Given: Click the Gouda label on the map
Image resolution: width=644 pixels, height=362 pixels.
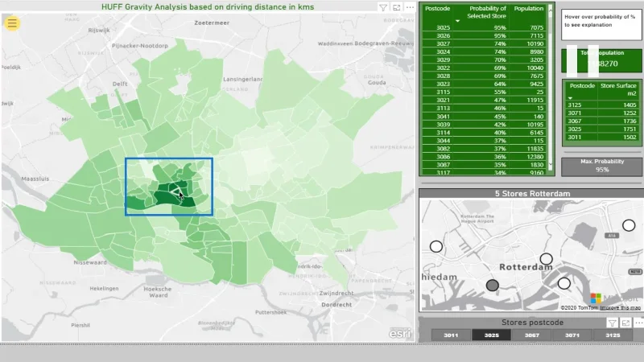Looking at the screenshot, I should (x=377, y=83).
